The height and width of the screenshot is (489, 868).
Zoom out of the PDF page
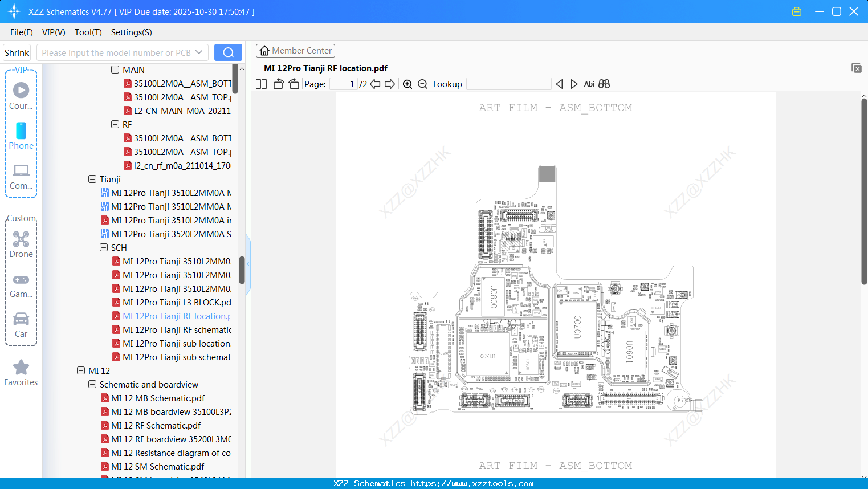pos(422,84)
